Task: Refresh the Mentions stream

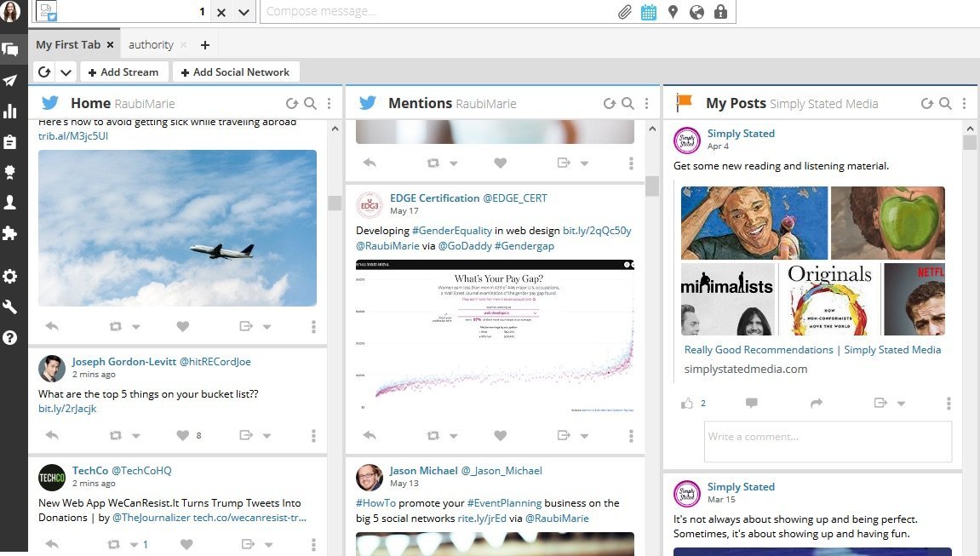Action: [x=610, y=104]
